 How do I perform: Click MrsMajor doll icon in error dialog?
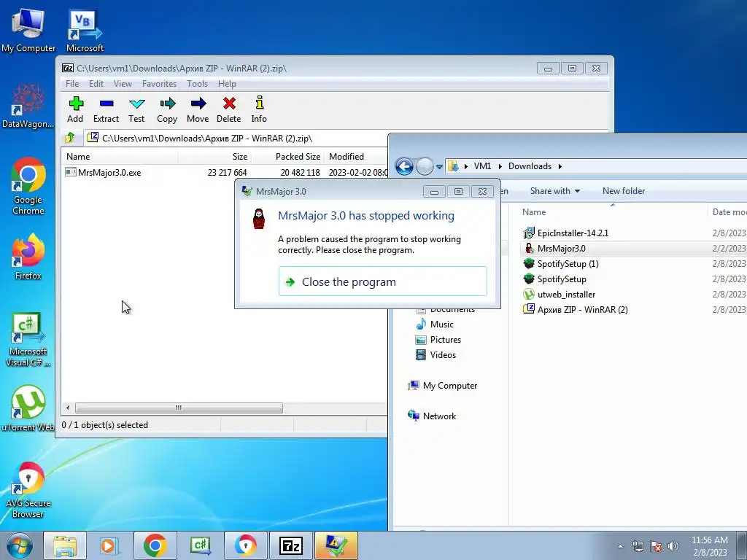pyautogui.click(x=259, y=219)
